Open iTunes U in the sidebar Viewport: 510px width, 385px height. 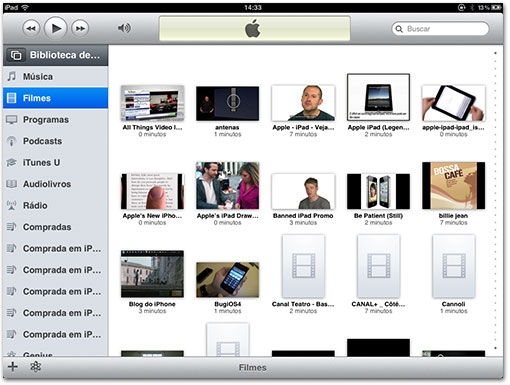pos(56,163)
